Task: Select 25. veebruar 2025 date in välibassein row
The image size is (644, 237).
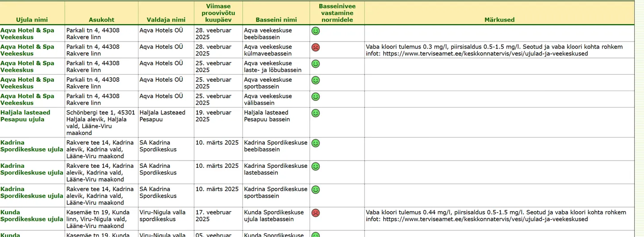Action: pos(218,100)
